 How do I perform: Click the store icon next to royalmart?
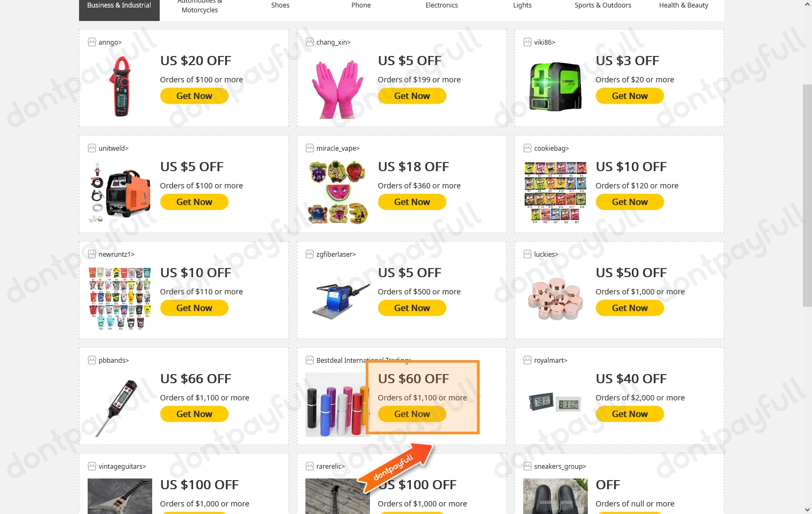pos(528,360)
